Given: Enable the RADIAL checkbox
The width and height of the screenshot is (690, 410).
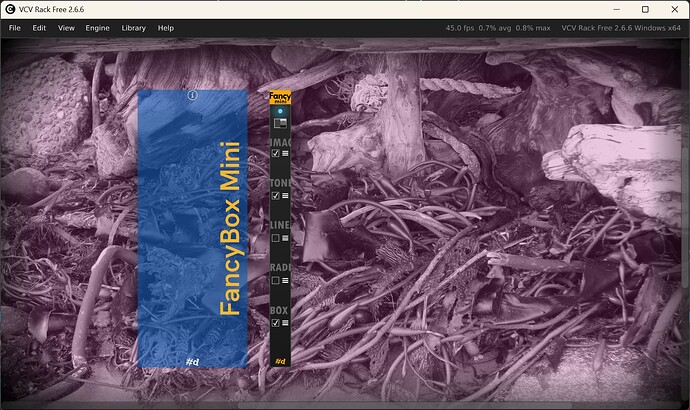Looking at the screenshot, I should [275, 281].
